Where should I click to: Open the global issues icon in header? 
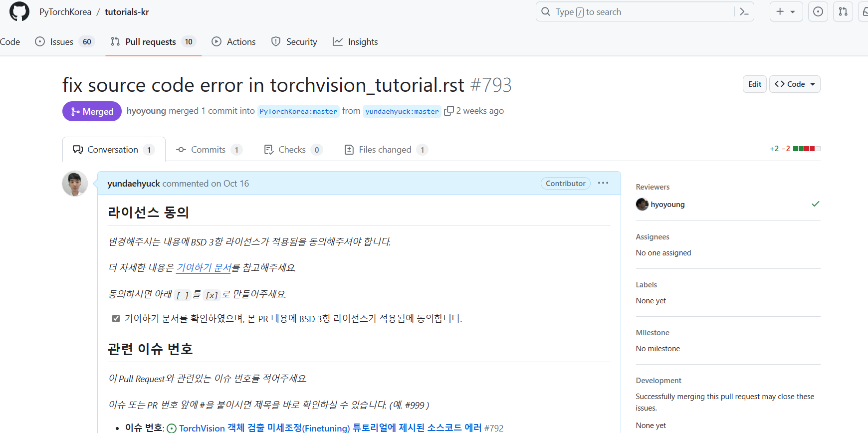coord(818,11)
